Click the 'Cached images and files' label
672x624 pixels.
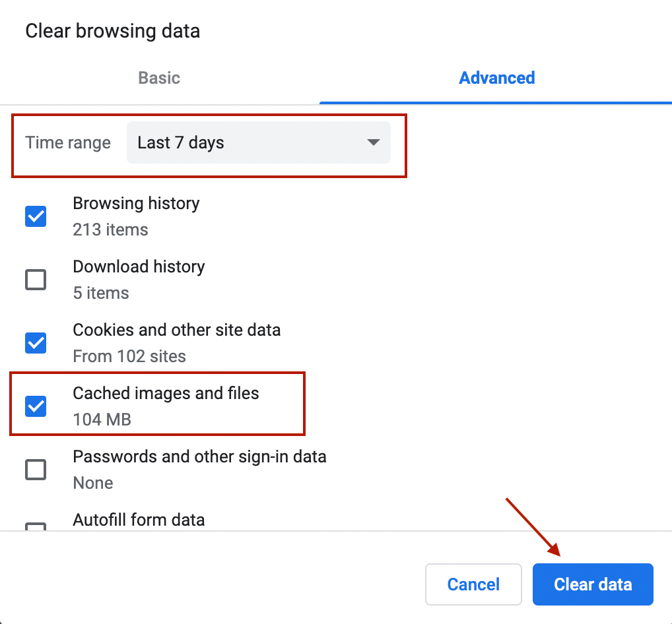pos(166,393)
